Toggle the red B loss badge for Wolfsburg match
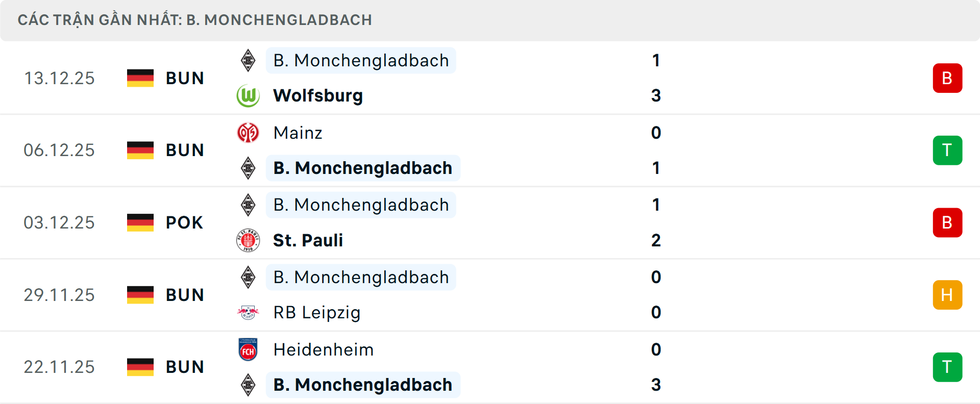 948,78
